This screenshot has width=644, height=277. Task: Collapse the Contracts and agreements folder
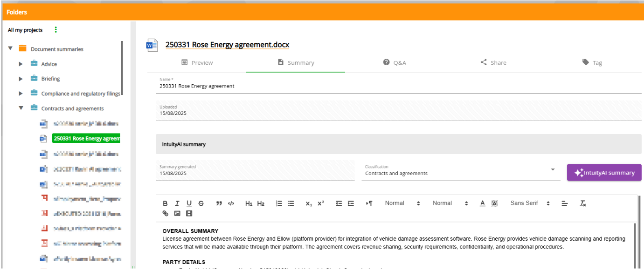pos(21,108)
